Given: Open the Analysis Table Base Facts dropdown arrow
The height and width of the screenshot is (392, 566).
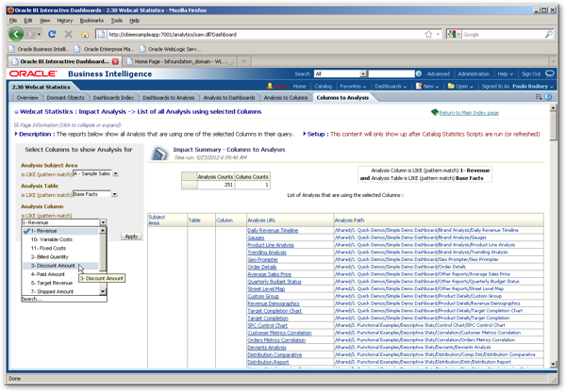Looking at the screenshot, I should pos(114,194).
